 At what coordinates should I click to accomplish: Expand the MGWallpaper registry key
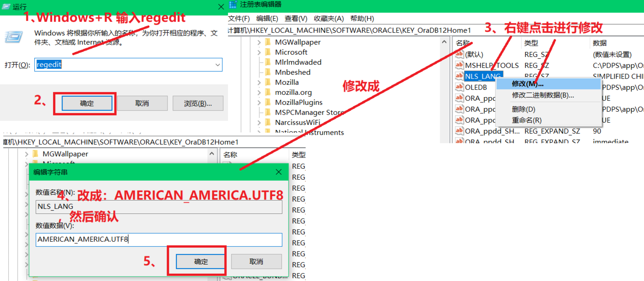259,42
